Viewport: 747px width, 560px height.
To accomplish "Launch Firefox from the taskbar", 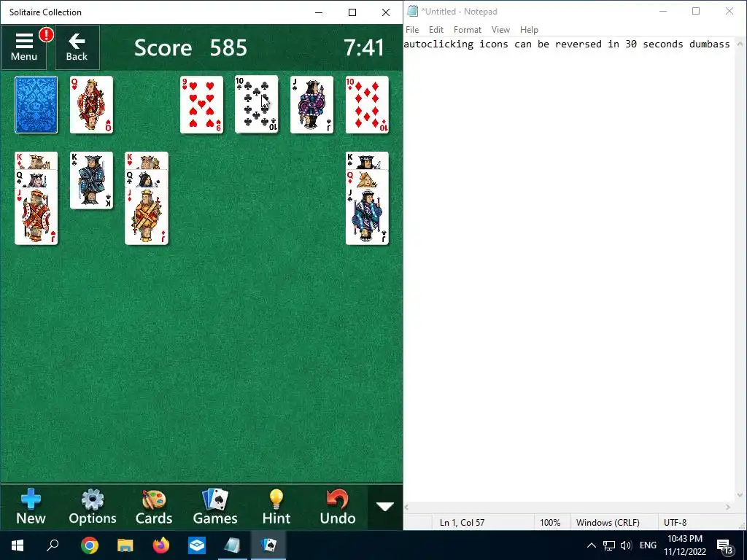I will tap(161, 545).
